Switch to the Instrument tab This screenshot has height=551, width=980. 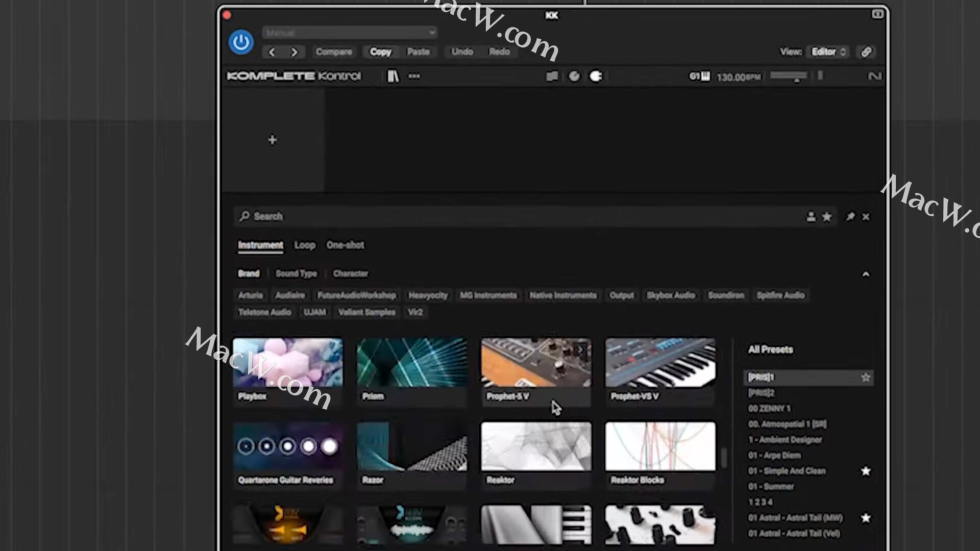coord(260,245)
